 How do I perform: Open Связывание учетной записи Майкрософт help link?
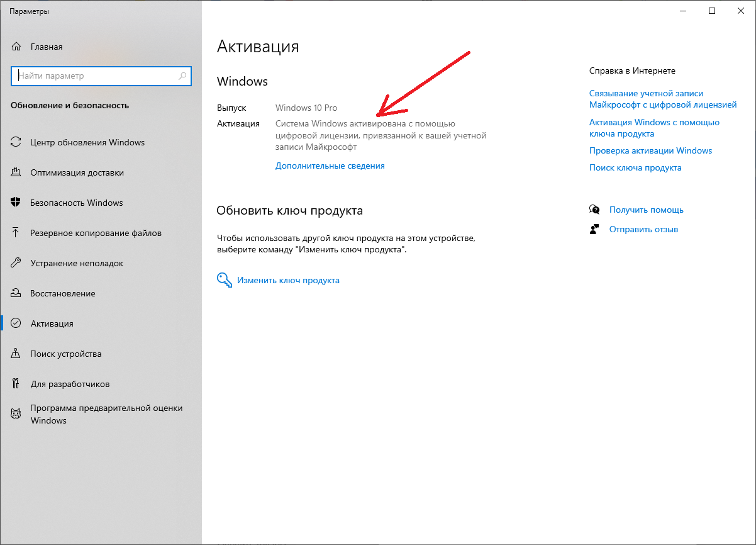pyautogui.click(x=663, y=99)
